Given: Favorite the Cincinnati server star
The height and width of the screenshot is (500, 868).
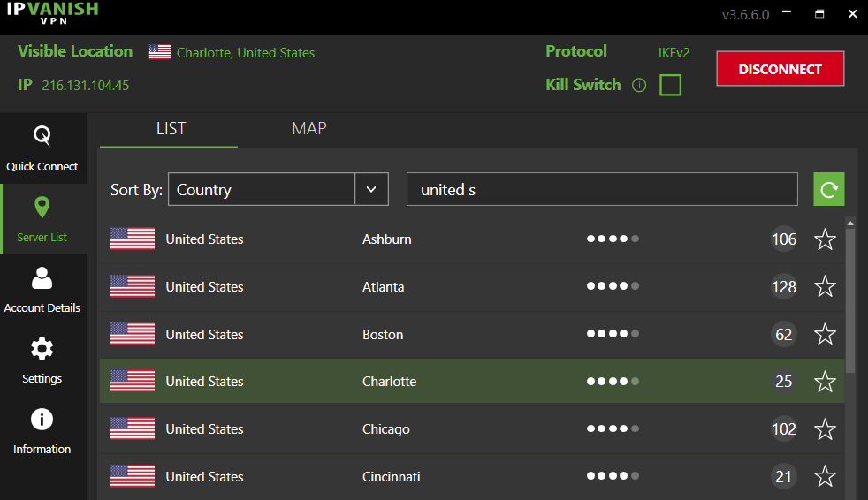Looking at the screenshot, I should coord(825,476).
